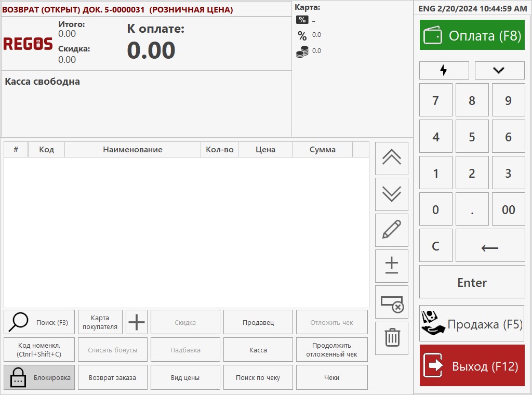Click the trash bin clear receipt icon
532x395 pixels.
[391, 338]
